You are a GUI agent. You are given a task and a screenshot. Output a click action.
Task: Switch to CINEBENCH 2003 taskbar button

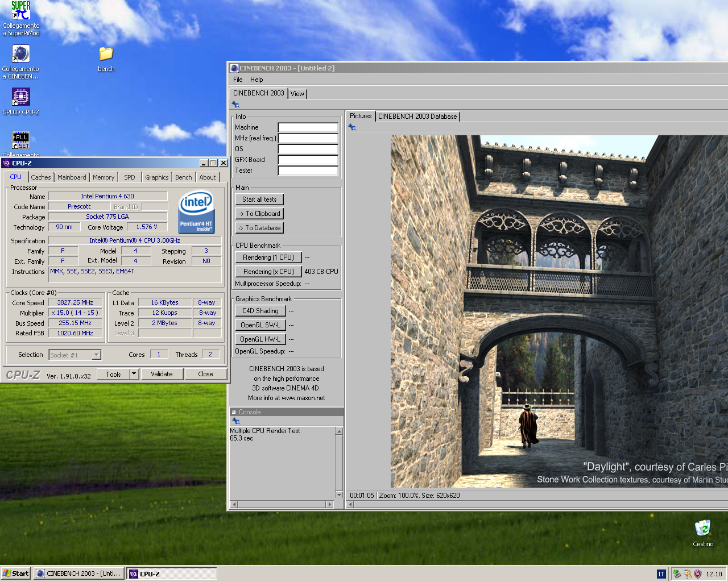click(78, 573)
